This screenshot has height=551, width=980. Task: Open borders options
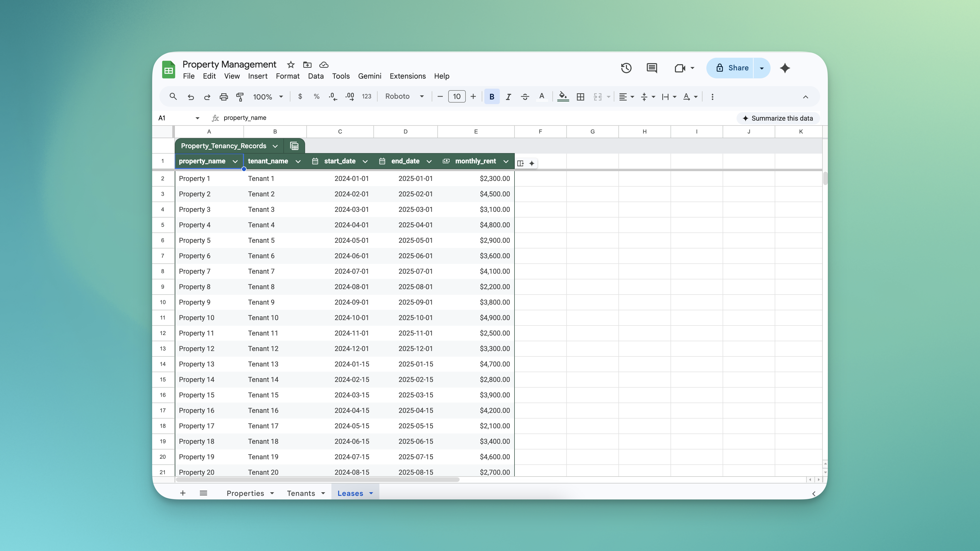(580, 97)
